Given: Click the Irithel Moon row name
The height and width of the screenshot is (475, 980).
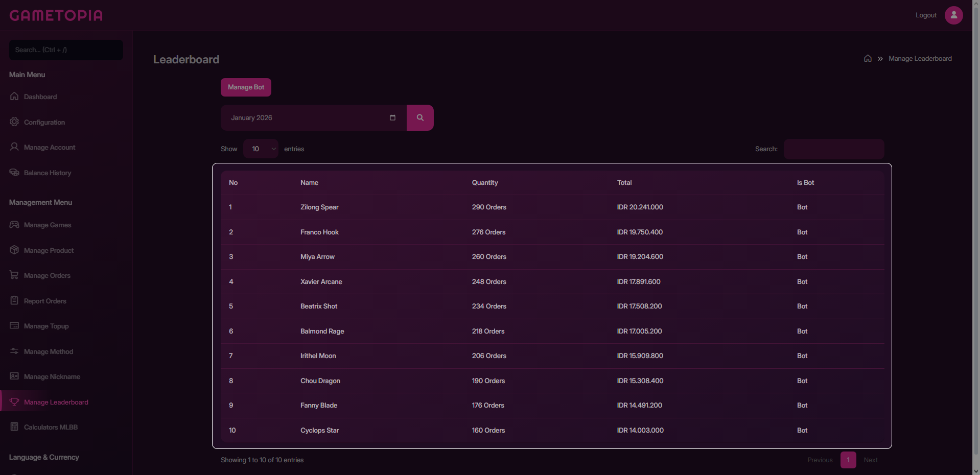Looking at the screenshot, I should 318,355.
